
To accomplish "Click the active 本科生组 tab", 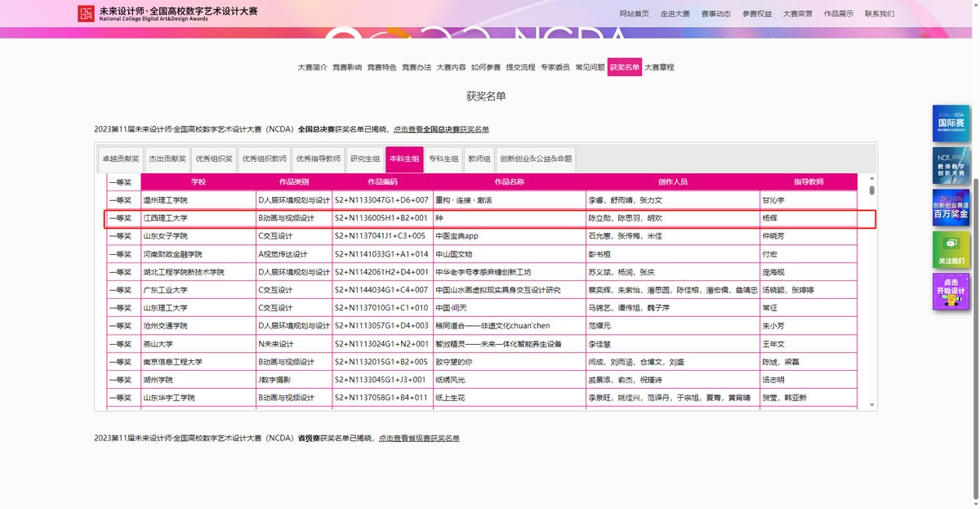I will click(x=405, y=159).
